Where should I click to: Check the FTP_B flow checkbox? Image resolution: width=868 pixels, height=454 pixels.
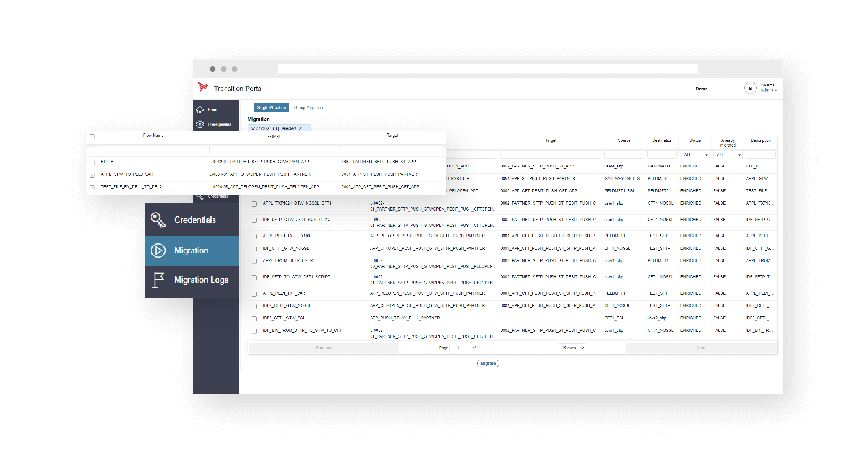coord(92,162)
